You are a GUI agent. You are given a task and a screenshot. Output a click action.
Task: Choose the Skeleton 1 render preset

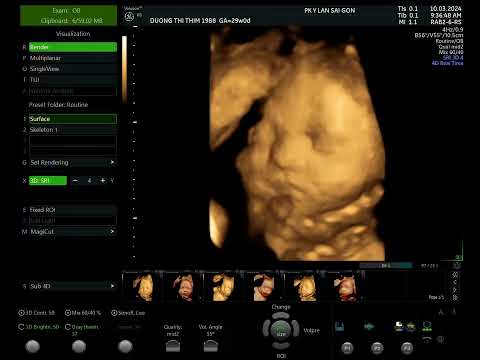coord(73,130)
